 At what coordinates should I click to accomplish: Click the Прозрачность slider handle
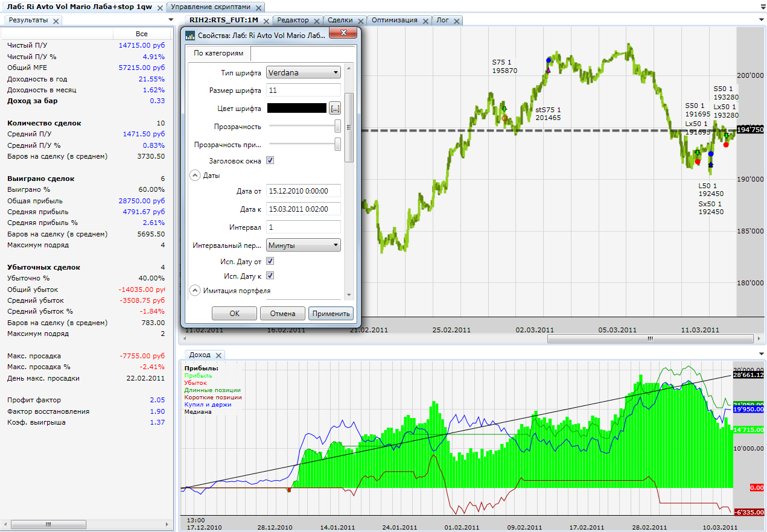[x=337, y=126]
